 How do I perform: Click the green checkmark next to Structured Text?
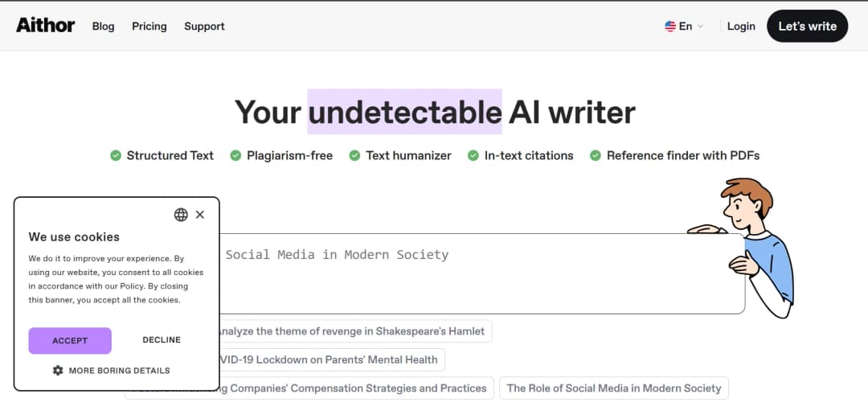tap(116, 155)
